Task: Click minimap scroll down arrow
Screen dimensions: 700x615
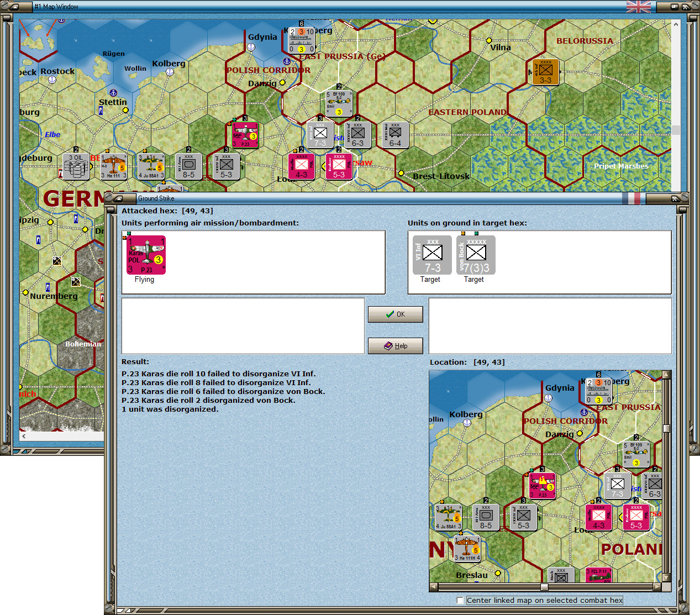Action: [x=666, y=578]
